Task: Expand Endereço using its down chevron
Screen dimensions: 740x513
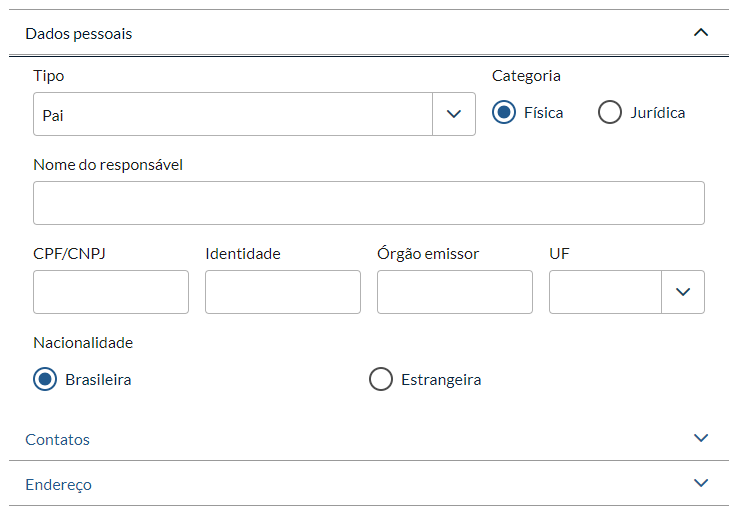Action: point(701,483)
